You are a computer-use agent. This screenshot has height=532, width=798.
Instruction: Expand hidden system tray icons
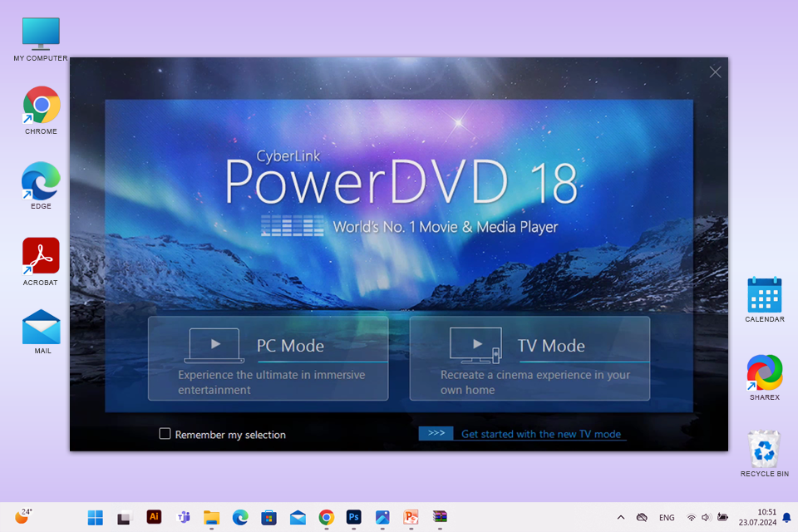pyautogui.click(x=621, y=518)
